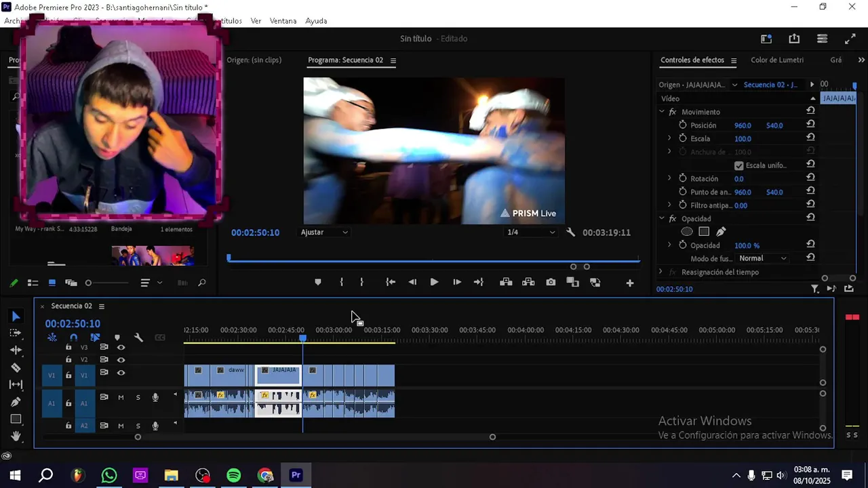Toggle V3 track output eye
This screenshot has width=868, height=488.
click(x=121, y=347)
